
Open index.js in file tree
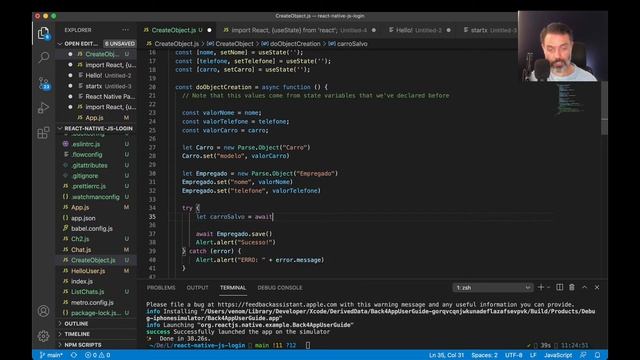(96, 281)
